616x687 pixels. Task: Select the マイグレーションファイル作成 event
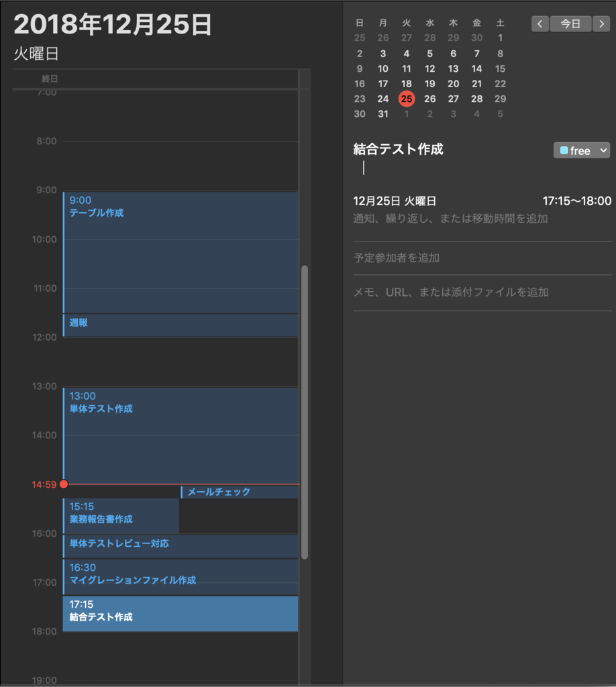click(x=181, y=576)
